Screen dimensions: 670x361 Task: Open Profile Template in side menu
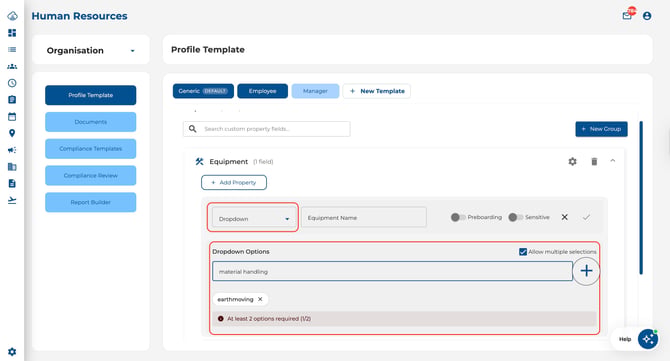(x=91, y=95)
